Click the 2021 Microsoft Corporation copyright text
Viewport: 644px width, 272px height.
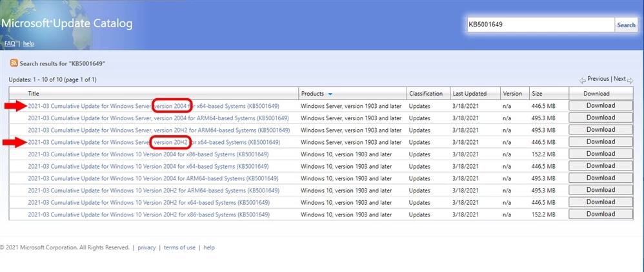pyautogui.click(x=65, y=247)
